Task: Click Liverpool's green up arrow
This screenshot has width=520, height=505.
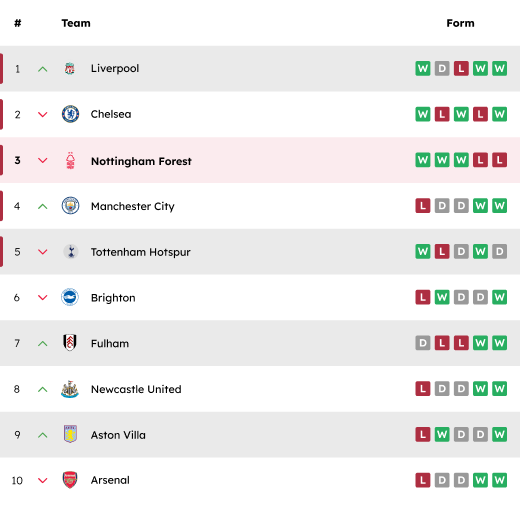Action: tap(43, 69)
